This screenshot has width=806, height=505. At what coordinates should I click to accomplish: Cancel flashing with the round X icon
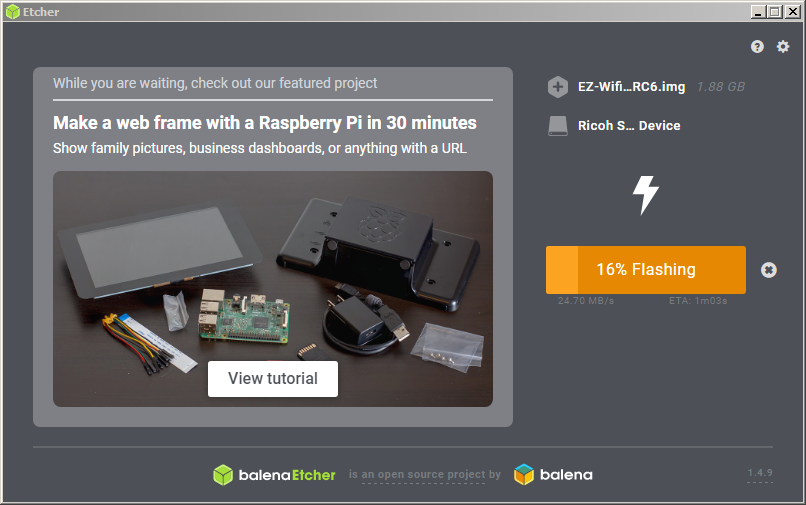768,270
